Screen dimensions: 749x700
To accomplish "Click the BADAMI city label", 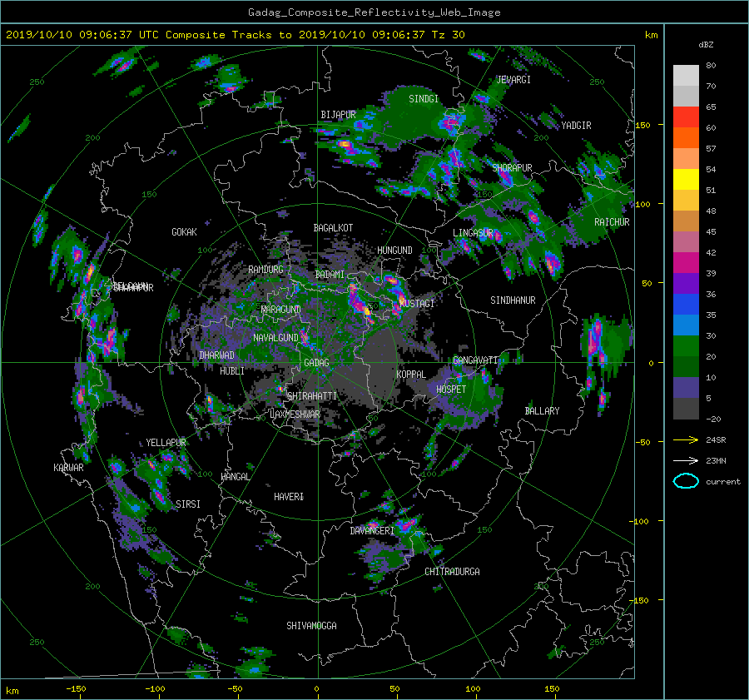I will [x=330, y=275].
